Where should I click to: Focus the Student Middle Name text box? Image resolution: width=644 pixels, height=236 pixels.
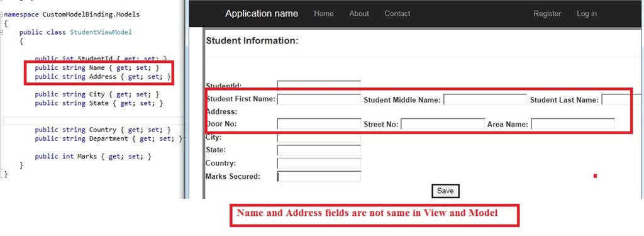click(x=485, y=99)
